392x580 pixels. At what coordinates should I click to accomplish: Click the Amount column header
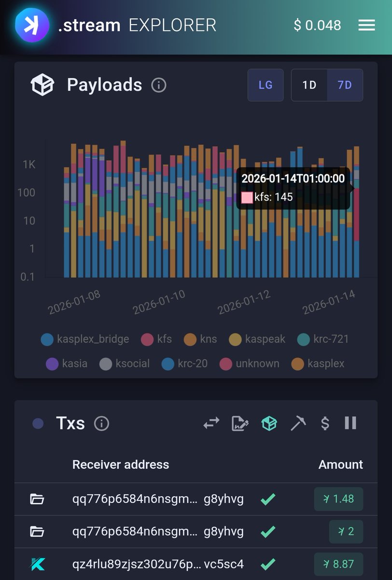pyautogui.click(x=341, y=464)
